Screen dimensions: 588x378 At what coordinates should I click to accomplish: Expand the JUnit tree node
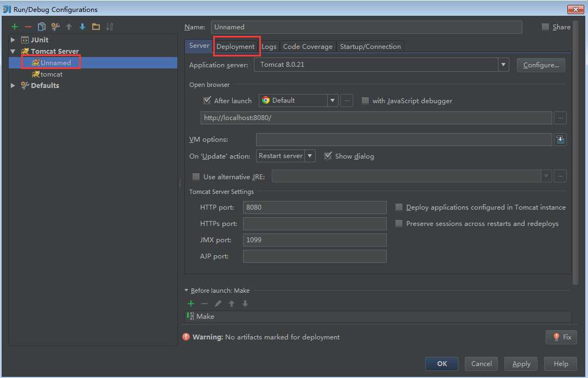[x=13, y=40]
